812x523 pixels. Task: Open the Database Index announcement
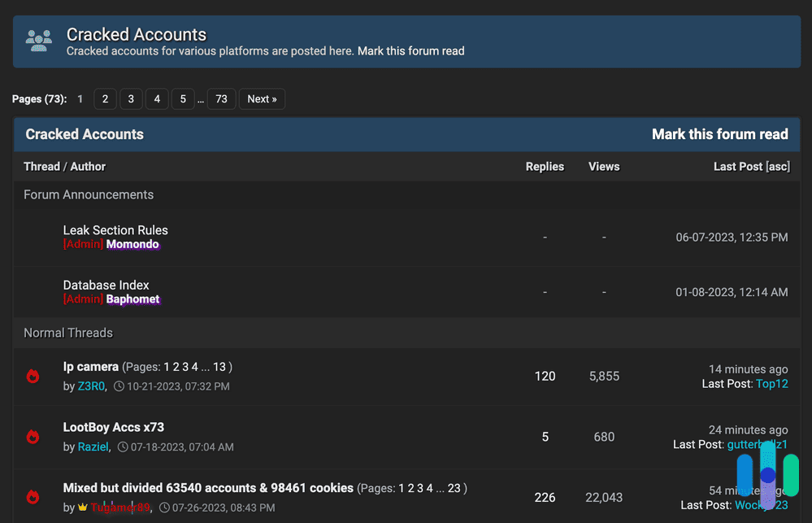point(106,285)
